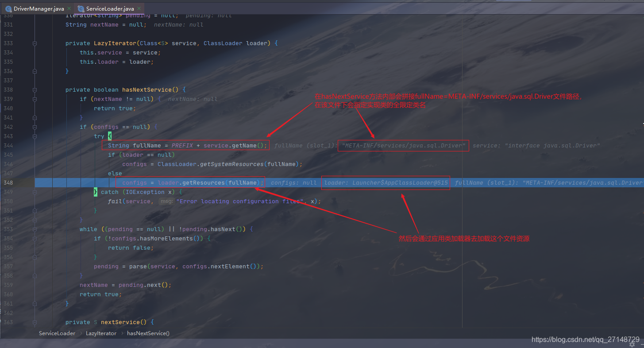This screenshot has height=348, width=644.
Task: Click the inline "META-INF/services/java.sql.Driver" value on line 344
Action: click(403, 146)
